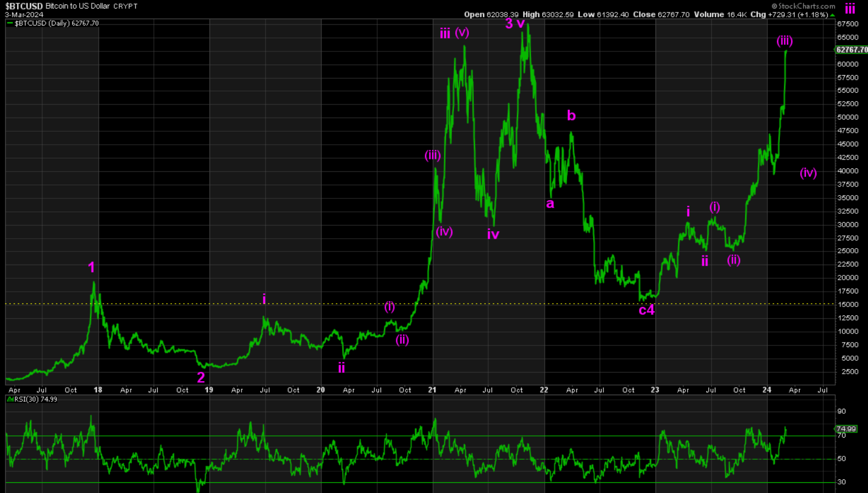
Task: Select the Close 62767.70 value in the header
Action: coord(661,15)
